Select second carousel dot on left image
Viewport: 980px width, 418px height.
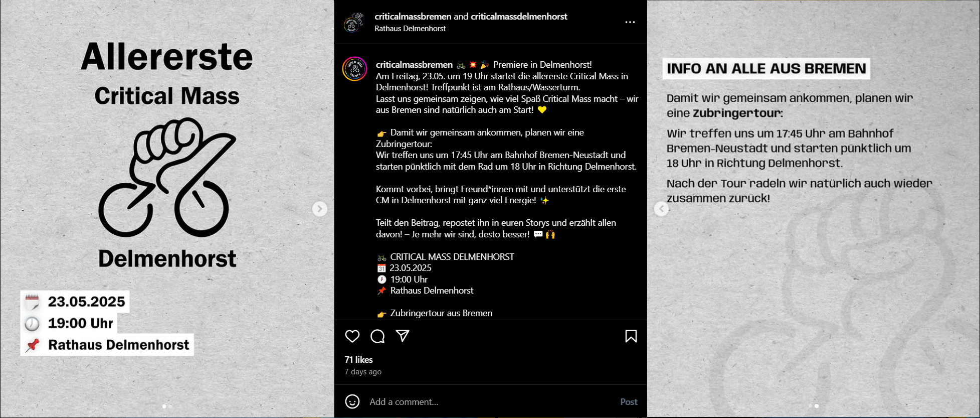click(170, 406)
